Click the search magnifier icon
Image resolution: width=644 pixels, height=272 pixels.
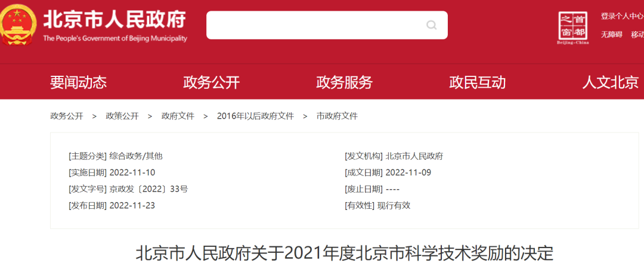[431, 25]
